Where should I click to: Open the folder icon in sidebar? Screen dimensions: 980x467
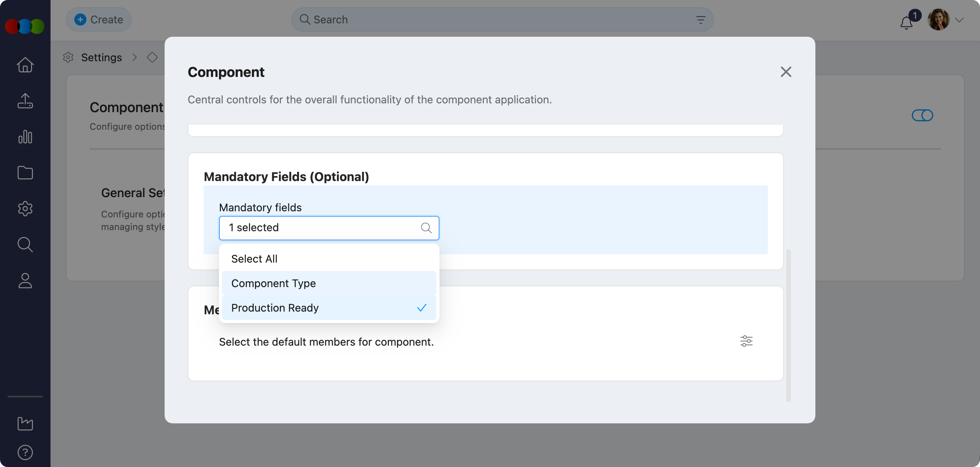click(x=25, y=173)
